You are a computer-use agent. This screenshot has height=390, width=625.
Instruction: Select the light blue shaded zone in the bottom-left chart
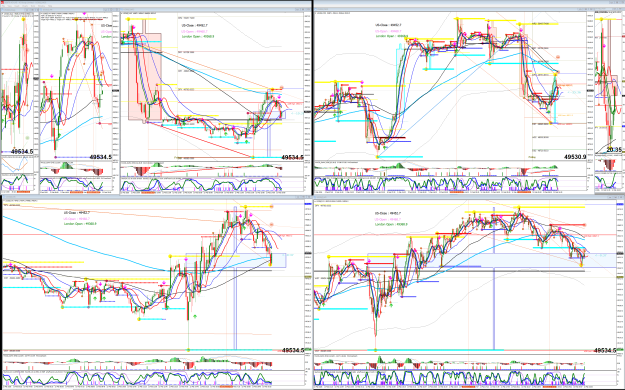(x=235, y=260)
